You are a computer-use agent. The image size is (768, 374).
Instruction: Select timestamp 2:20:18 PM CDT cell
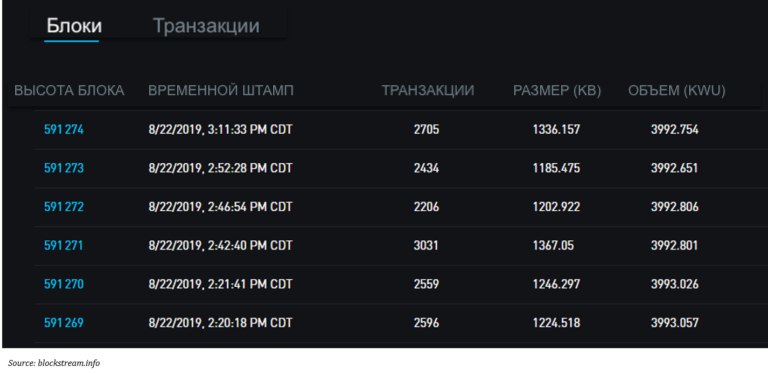point(220,323)
